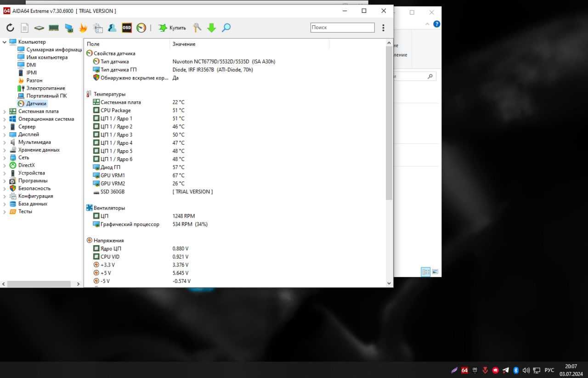Click the green download arrow icon
The height and width of the screenshot is (378, 588).
click(x=211, y=28)
